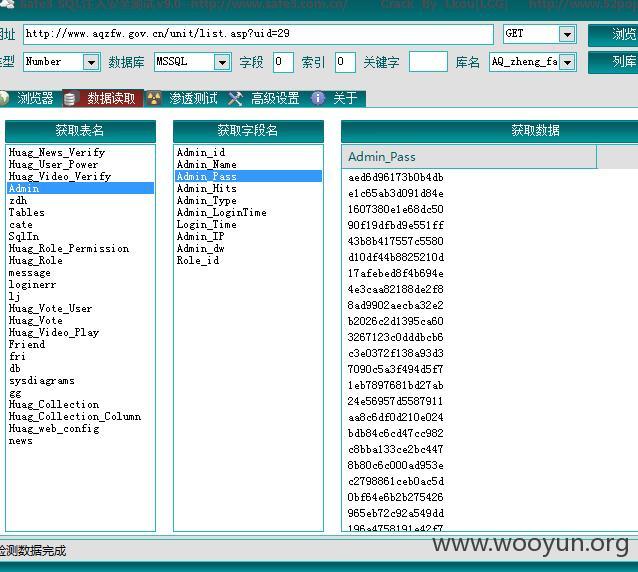Image resolution: width=638 pixels, height=572 pixels.
Task: Switch to the 数据读取 tab
Action: (x=103, y=98)
